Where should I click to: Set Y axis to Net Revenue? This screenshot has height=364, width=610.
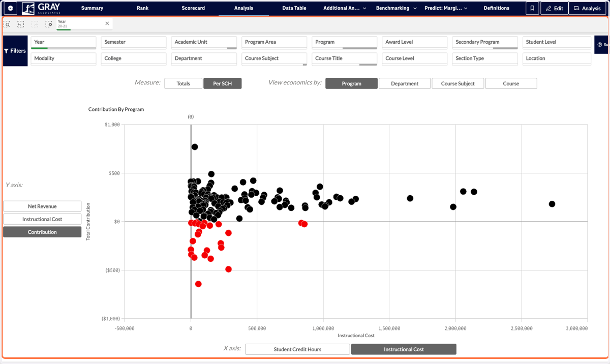pyautogui.click(x=42, y=206)
